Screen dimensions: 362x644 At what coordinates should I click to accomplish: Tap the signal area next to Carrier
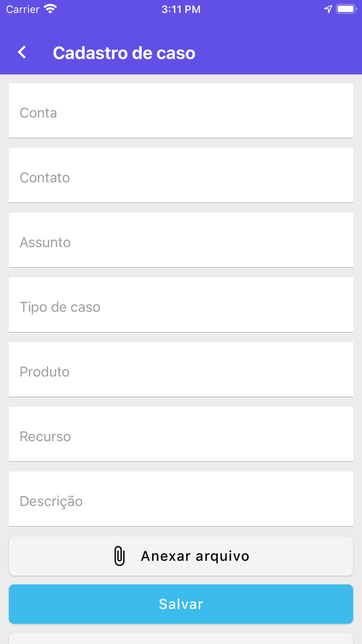pyautogui.click(x=50, y=8)
